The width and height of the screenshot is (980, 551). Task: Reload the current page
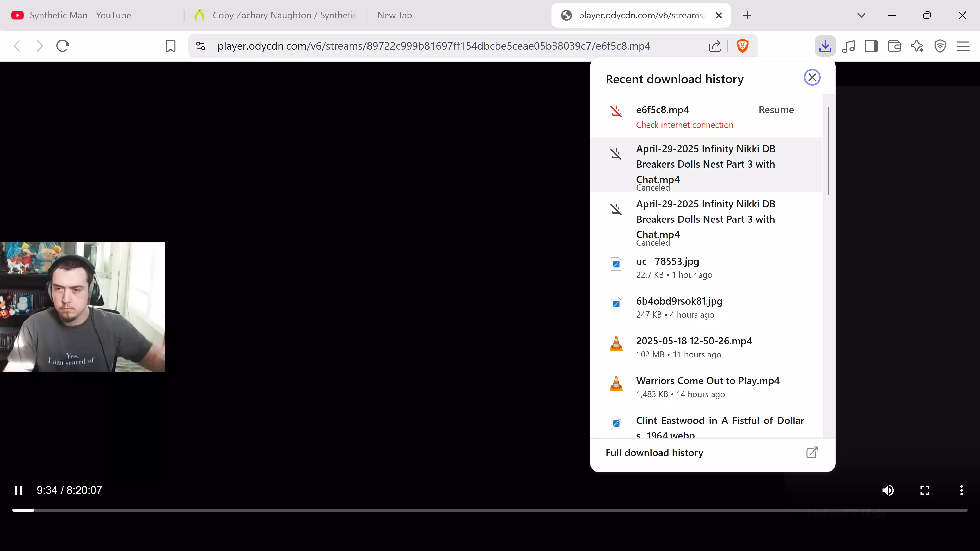pos(63,46)
